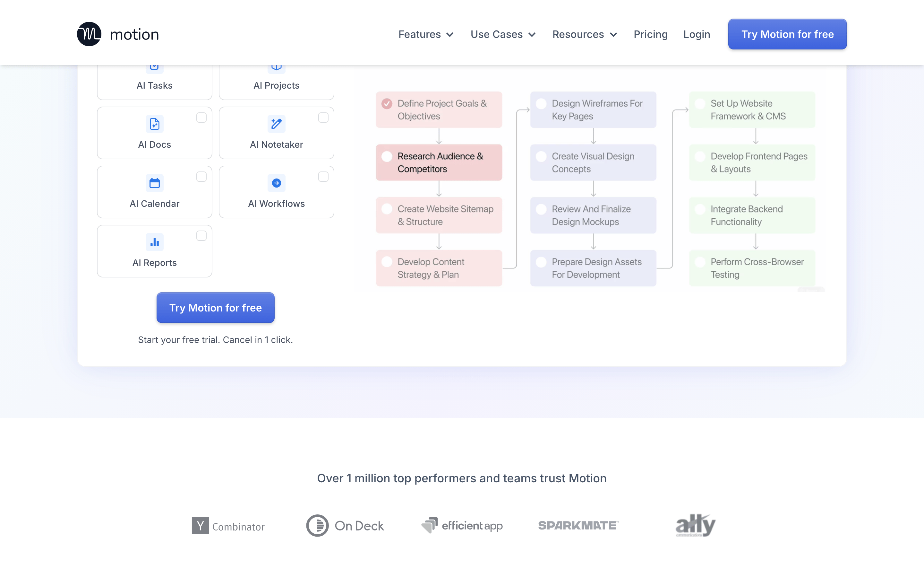Click the AI Workflows arrow icon

[x=277, y=183]
